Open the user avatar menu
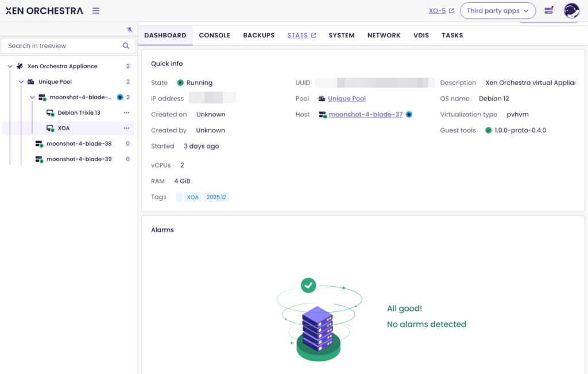This screenshot has width=588, height=374. (x=571, y=11)
